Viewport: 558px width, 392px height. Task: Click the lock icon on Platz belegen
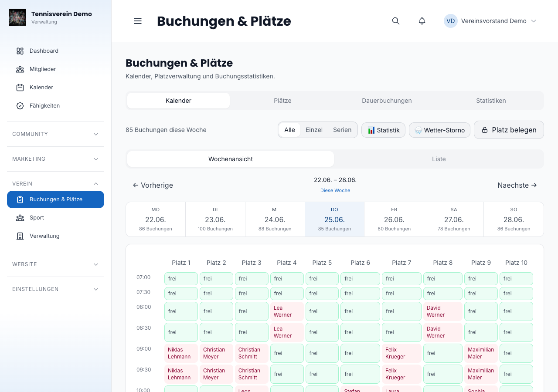coord(484,130)
